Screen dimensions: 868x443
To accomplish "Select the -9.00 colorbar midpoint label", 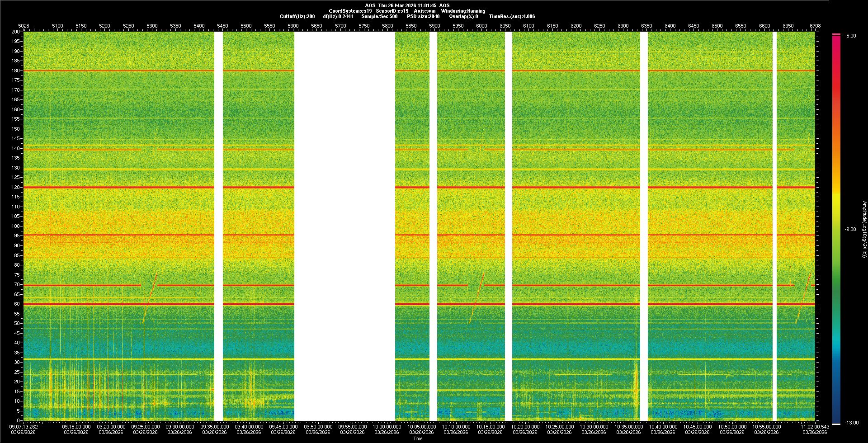I will click(850, 229).
